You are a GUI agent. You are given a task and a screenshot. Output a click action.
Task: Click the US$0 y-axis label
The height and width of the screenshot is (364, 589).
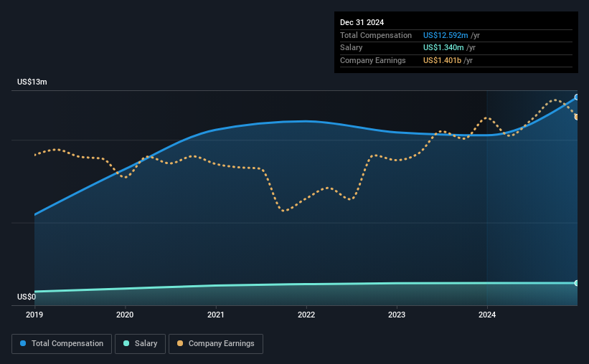[27, 297]
